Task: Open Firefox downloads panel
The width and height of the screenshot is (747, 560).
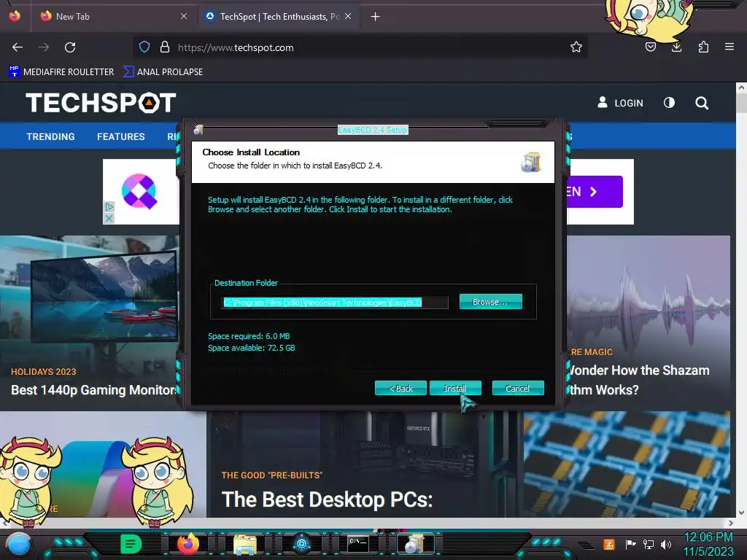Action: click(676, 47)
